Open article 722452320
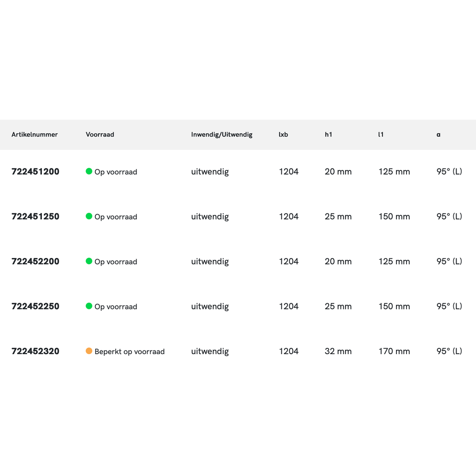Screen dimensions: 476x476 point(35,351)
